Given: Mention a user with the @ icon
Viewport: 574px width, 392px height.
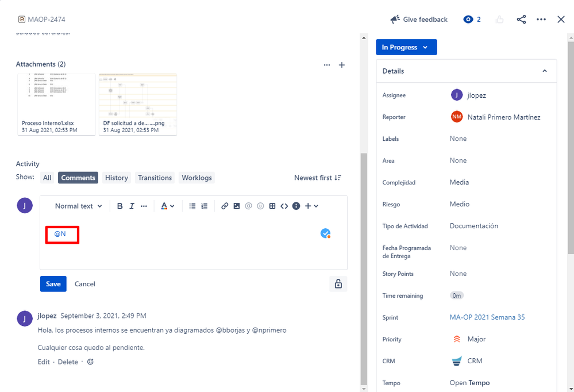Looking at the screenshot, I should click(248, 206).
